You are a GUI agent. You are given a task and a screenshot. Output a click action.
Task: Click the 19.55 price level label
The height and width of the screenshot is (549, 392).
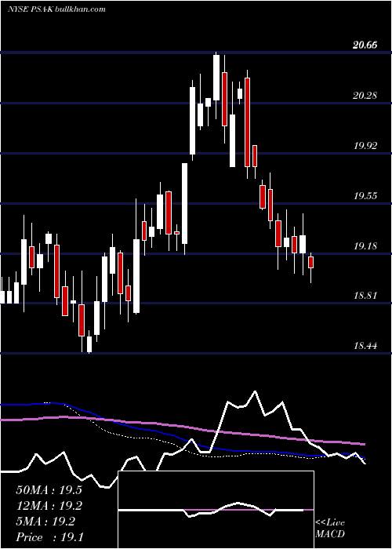(365, 195)
